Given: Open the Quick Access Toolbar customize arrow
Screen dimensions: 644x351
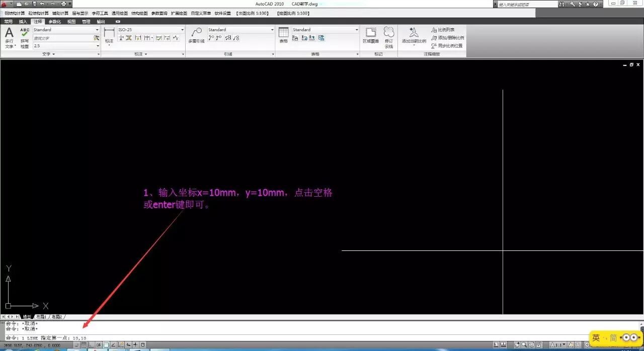Looking at the screenshot, I should click(70, 4).
